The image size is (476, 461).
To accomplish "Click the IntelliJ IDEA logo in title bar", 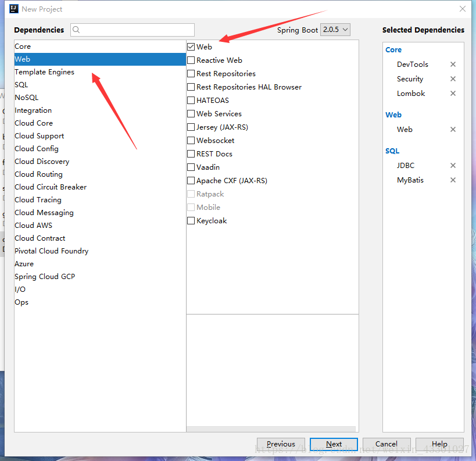I will coord(14,9).
